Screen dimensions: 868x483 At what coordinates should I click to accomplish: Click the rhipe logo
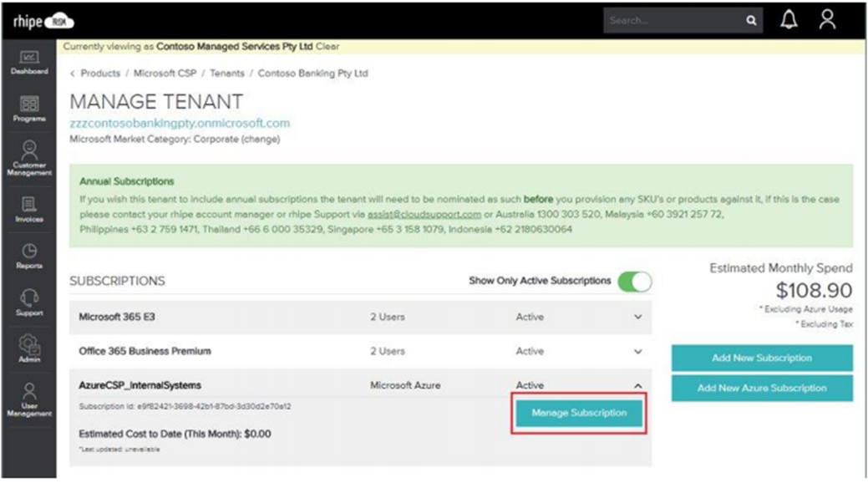pos(43,21)
